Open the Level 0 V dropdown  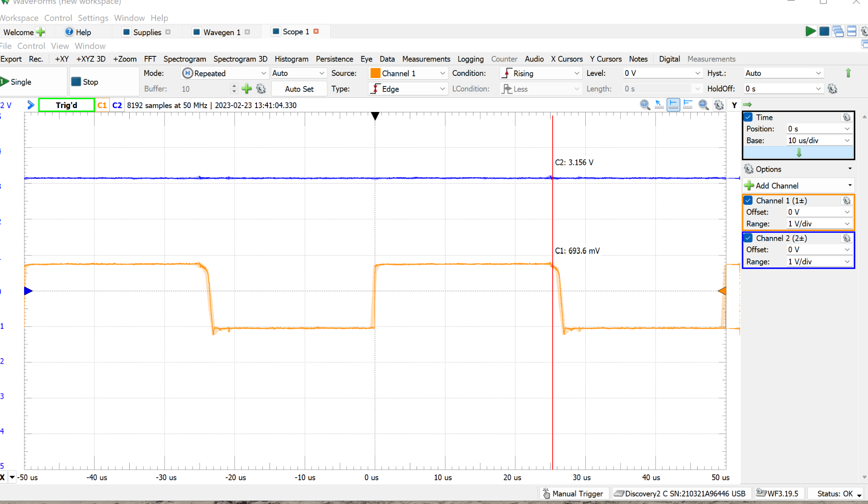(x=662, y=73)
